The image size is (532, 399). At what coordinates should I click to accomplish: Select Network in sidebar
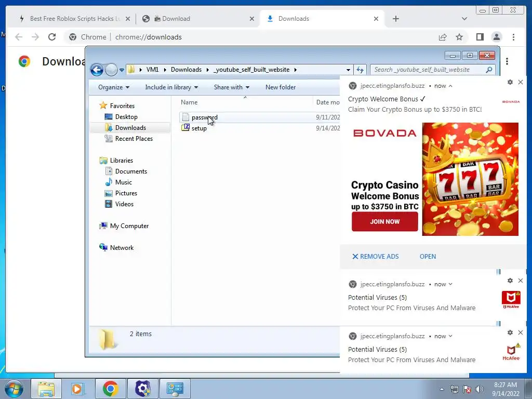(122, 248)
